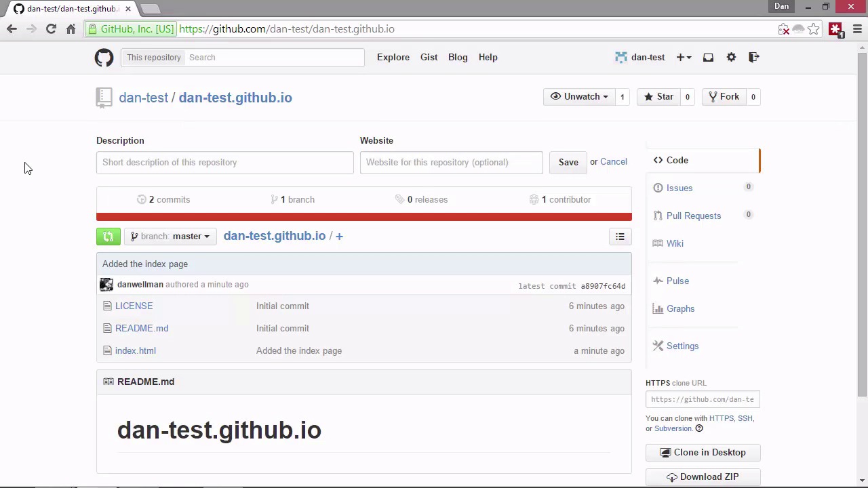This screenshot has height=488, width=868.
Task: Click the red extension icon in toolbar
Action: pyautogui.click(x=835, y=30)
